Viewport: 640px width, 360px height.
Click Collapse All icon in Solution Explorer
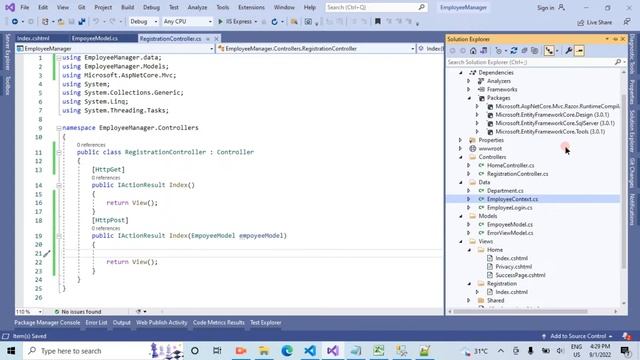coord(524,51)
